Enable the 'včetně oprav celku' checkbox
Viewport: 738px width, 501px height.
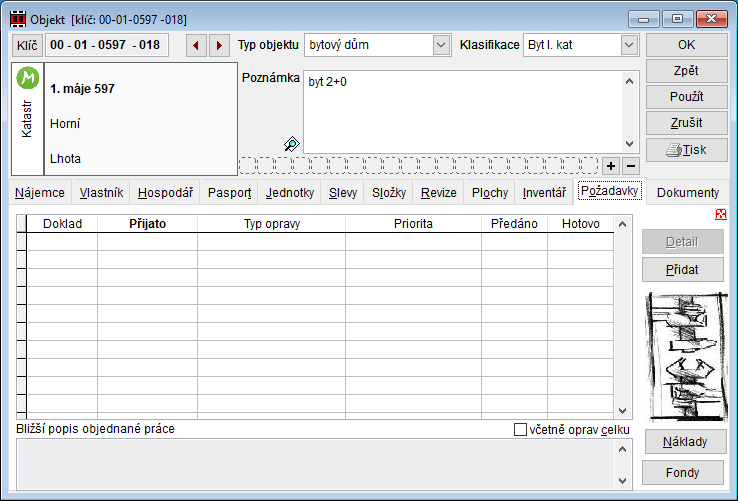pyautogui.click(x=520, y=429)
